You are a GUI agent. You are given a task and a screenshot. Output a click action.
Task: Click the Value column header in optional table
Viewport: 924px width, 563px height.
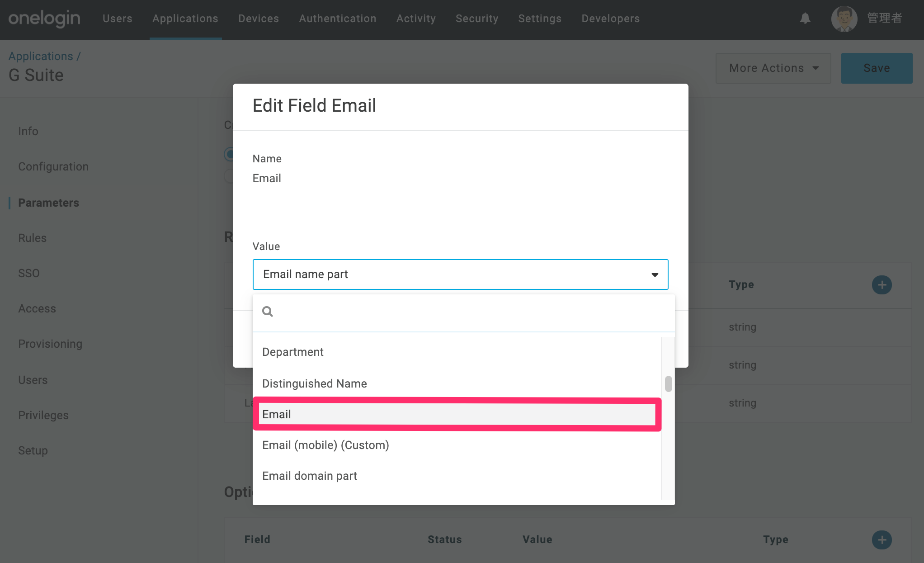[537, 539]
